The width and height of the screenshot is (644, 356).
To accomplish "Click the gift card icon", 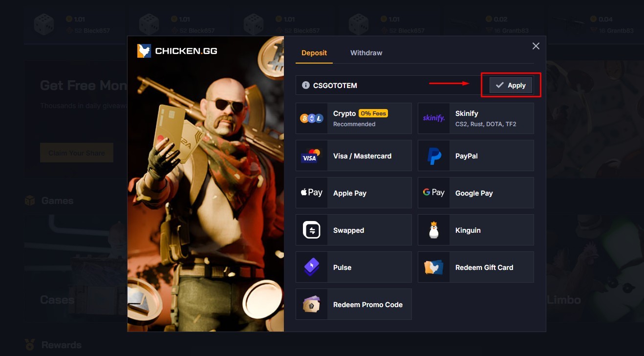I will (x=434, y=267).
